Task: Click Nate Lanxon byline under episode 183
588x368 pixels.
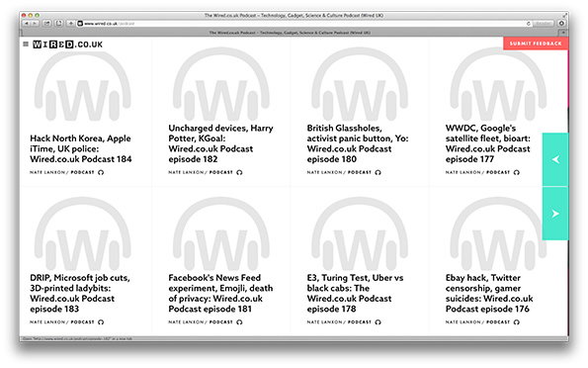Action: (x=47, y=322)
